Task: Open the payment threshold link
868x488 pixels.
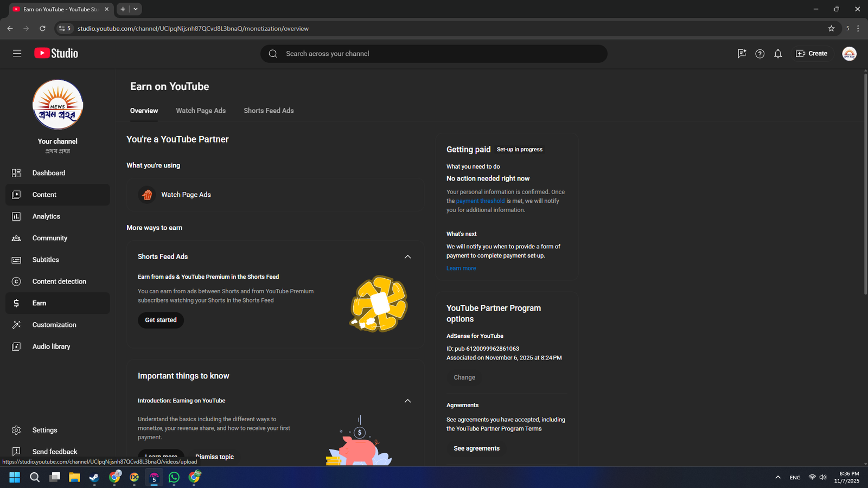Action: 480,201
